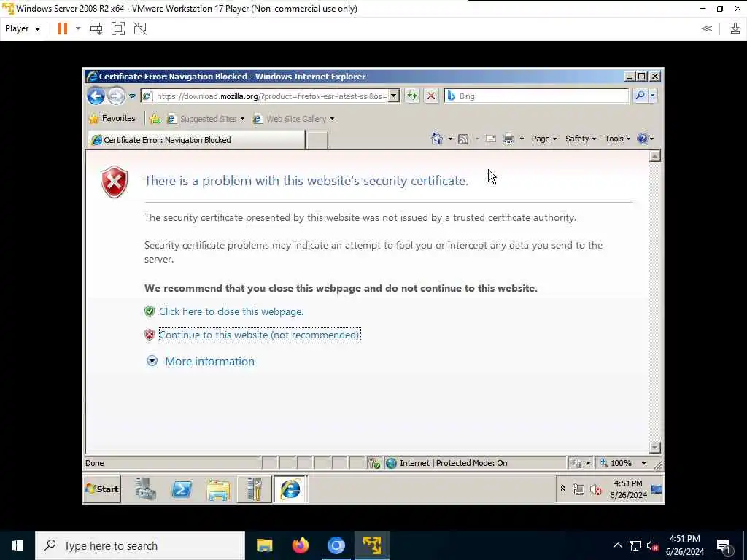Open Windows Explorer folder on guest taskbar
The width and height of the screenshot is (747, 560).
[218, 489]
